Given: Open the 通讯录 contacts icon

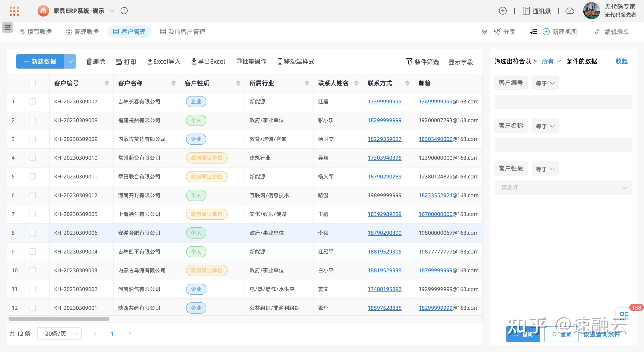Looking at the screenshot, I should point(526,11).
